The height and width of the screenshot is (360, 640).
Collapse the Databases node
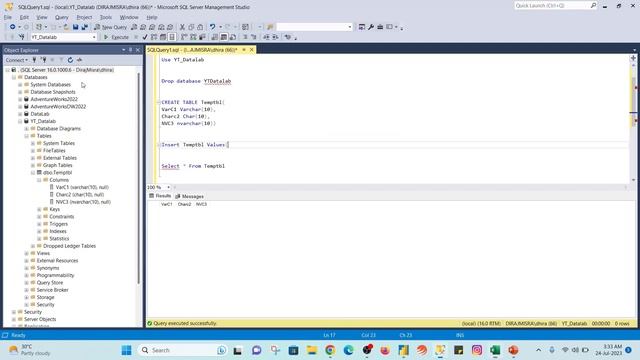pos(14,77)
